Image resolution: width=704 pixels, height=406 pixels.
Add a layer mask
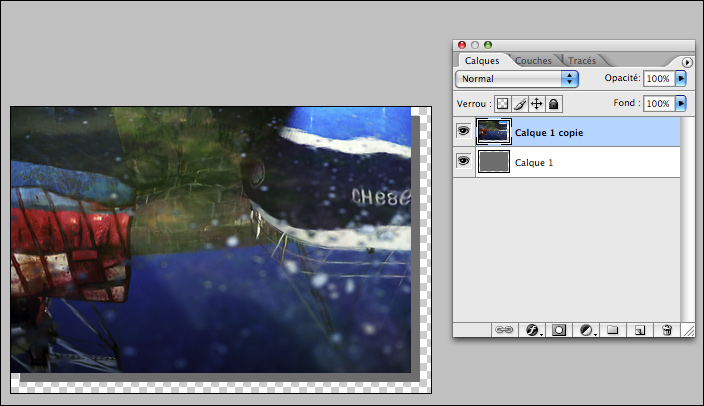[x=560, y=329]
